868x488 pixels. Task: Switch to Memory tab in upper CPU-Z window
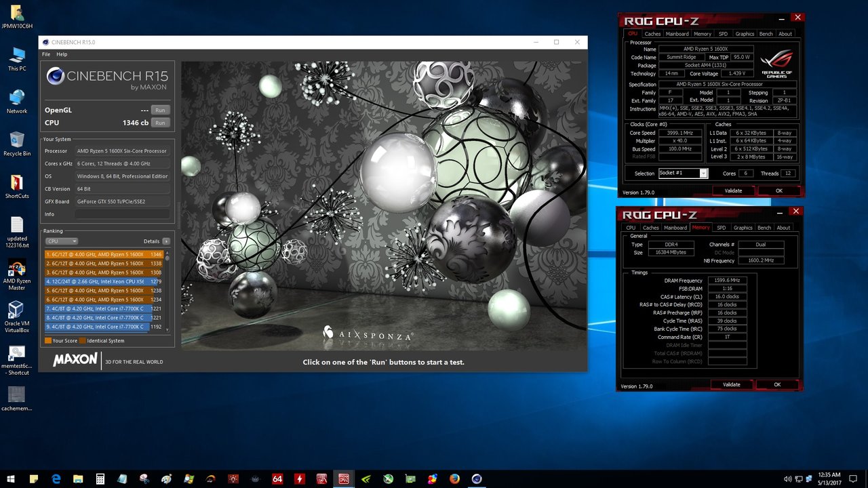click(x=703, y=34)
